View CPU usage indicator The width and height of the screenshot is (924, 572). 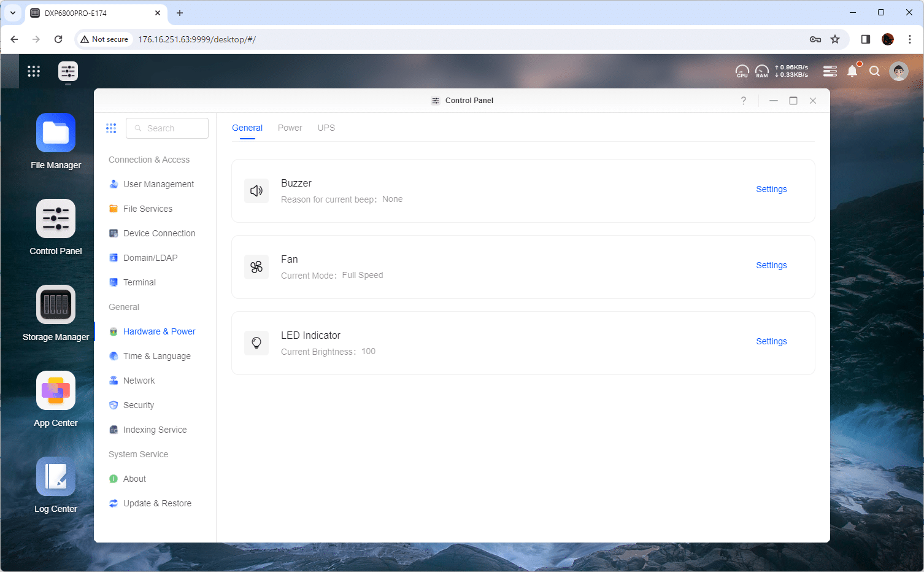(x=742, y=71)
